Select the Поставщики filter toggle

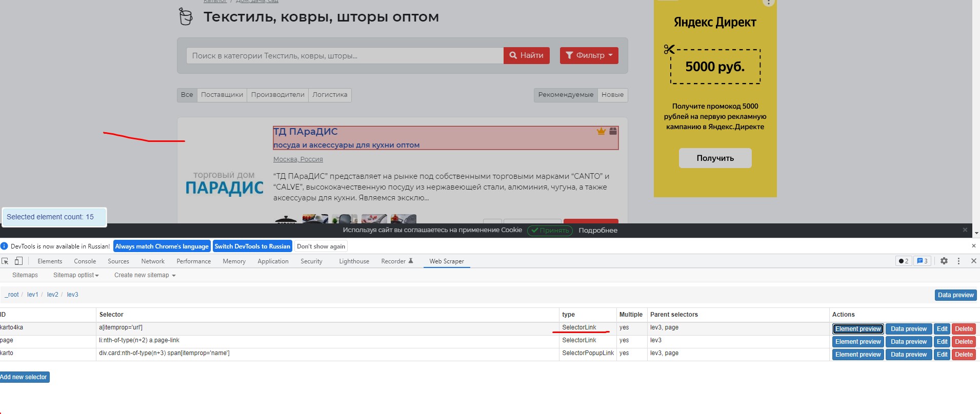[222, 95]
